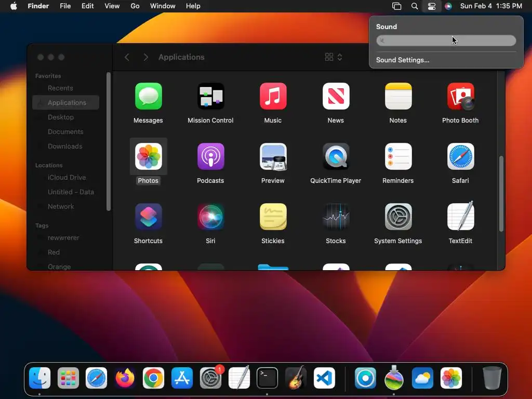
Task: Select the News app icon
Action: click(x=336, y=96)
